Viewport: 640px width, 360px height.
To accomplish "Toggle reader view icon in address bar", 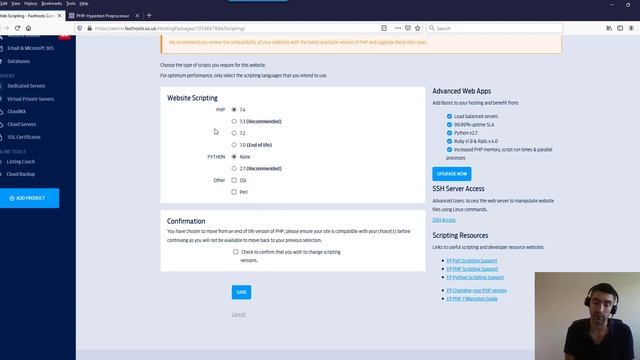I will pos(384,28).
